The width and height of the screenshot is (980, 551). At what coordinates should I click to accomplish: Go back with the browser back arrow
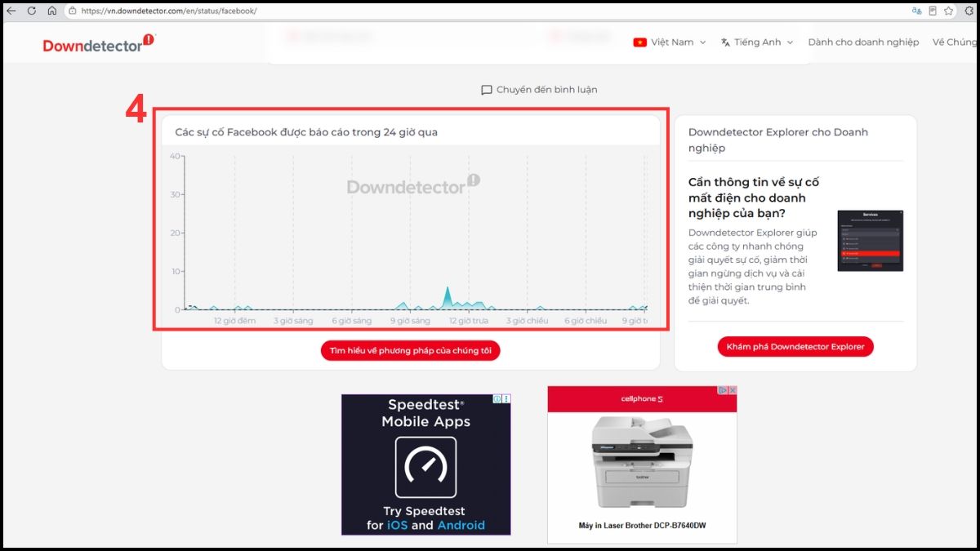pyautogui.click(x=11, y=11)
